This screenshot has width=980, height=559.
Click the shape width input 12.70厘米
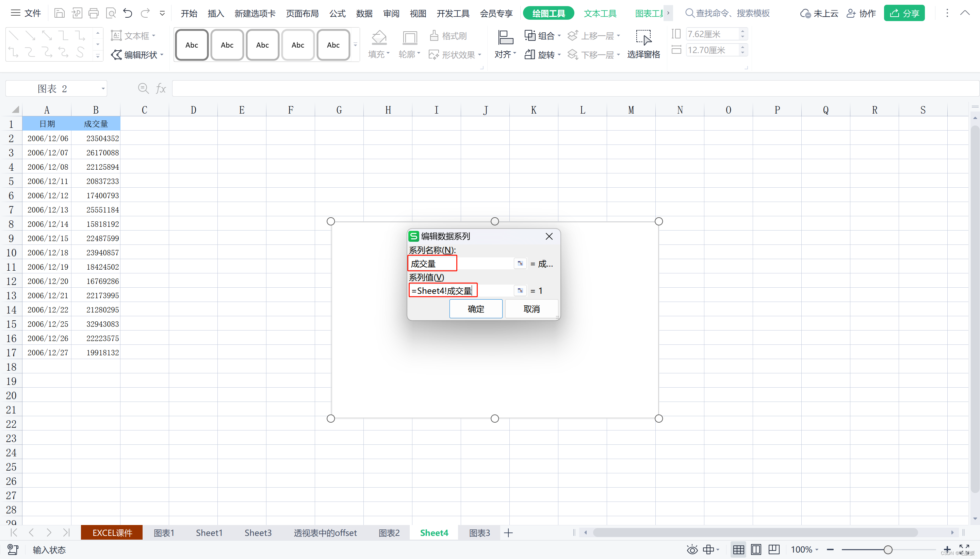[x=712, y=50]
